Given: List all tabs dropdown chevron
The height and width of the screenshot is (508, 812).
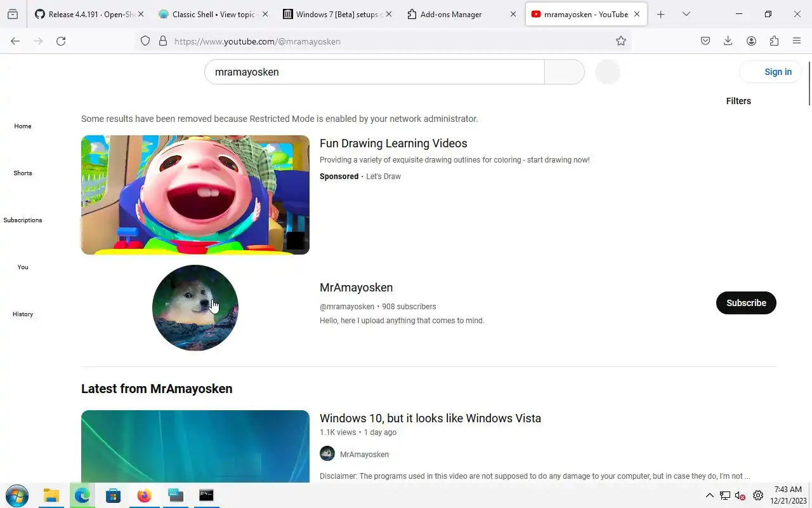Looking at the screenshot, I should (x=686, y=14).
